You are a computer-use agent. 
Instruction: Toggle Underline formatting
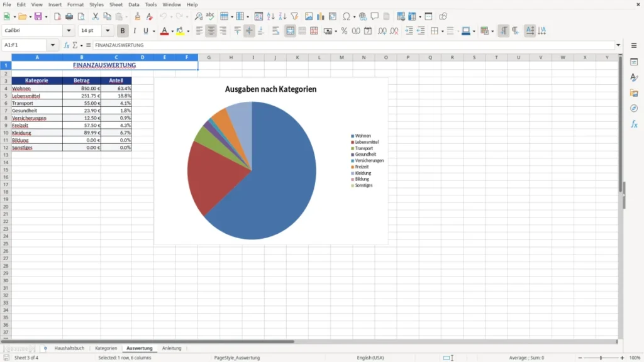coord(146,31)
